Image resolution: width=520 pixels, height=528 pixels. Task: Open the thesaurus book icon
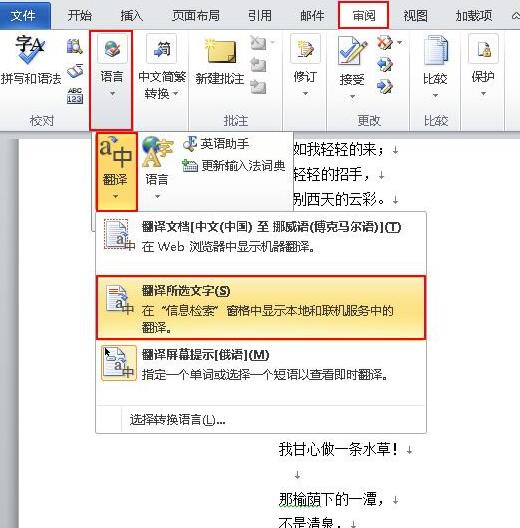tap(75, 71)
